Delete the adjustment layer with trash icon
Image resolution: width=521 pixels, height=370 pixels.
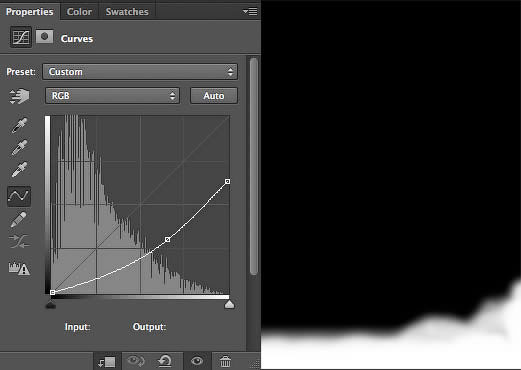coord(225,361)
